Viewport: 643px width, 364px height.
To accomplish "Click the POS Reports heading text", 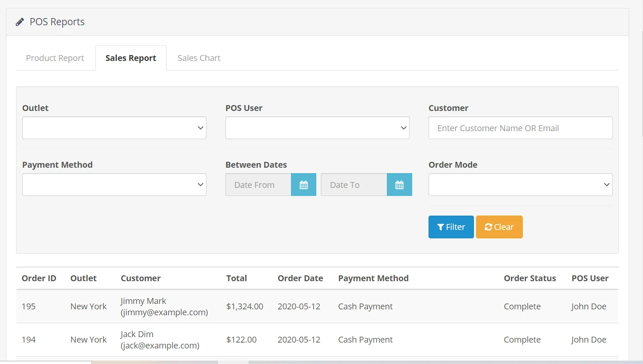I will [x=57, y=22].
